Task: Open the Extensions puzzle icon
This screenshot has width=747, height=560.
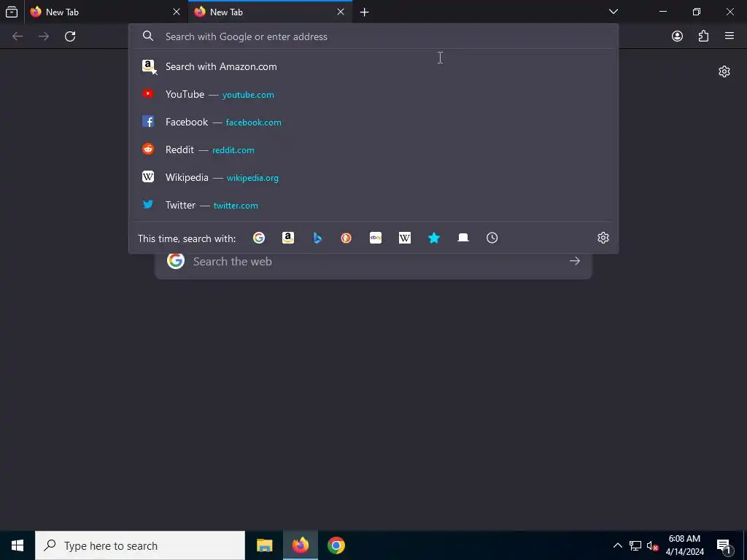Action: pos(703,36)
